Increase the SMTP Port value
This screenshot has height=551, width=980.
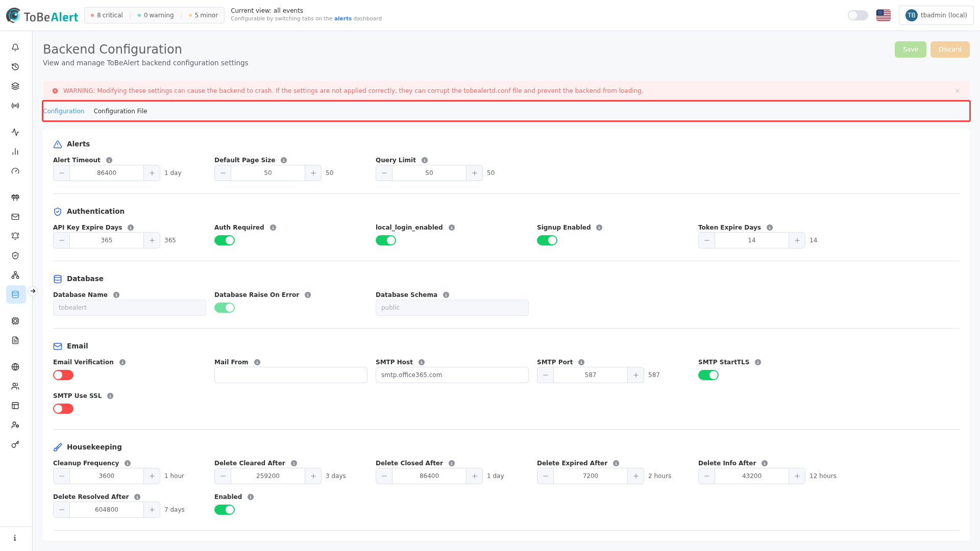tap(635, 375)
